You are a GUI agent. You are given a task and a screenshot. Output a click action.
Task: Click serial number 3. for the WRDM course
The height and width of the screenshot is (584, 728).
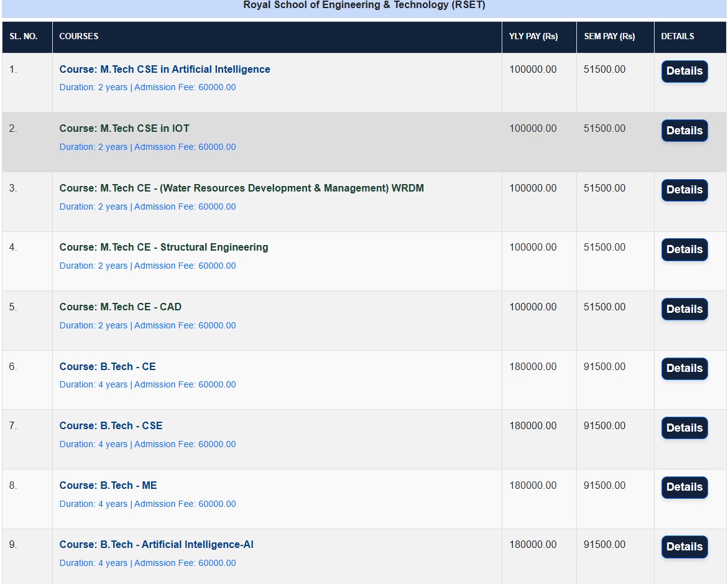tap(13, 188)
